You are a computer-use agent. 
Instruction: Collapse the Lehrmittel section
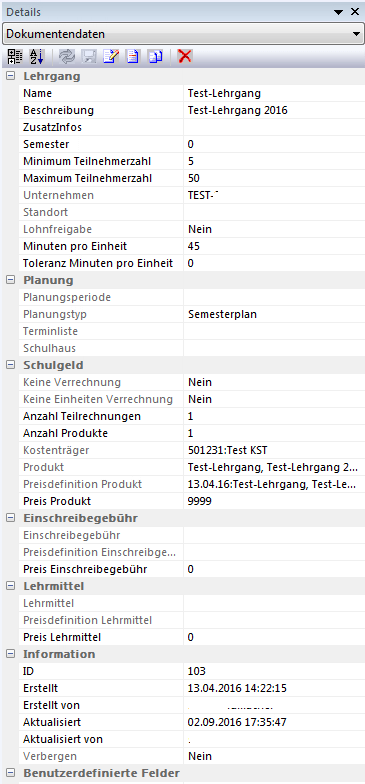tap(10, 586)
